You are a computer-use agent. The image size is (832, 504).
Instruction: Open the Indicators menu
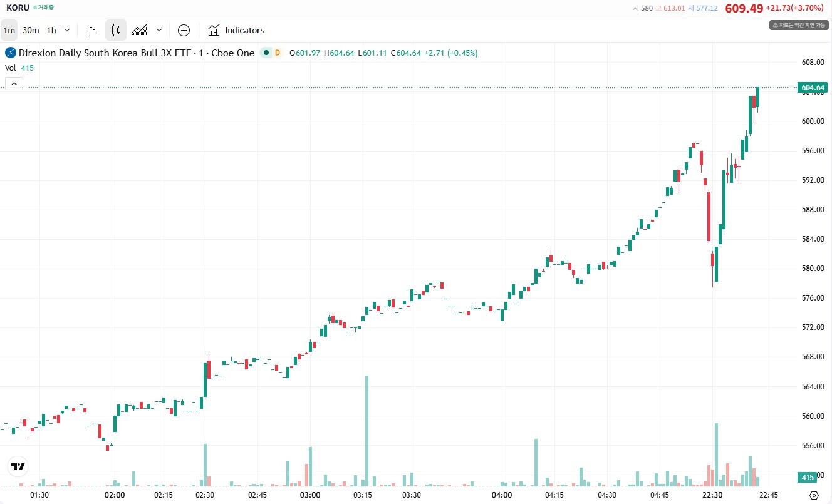(236, 30)
